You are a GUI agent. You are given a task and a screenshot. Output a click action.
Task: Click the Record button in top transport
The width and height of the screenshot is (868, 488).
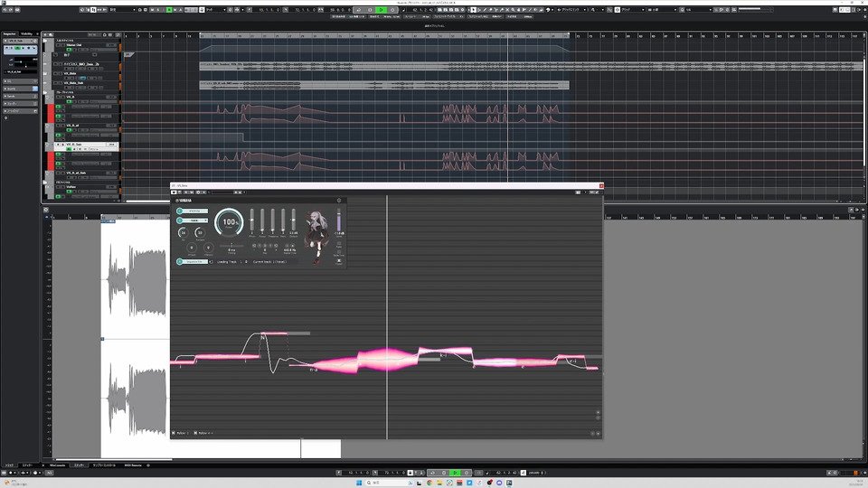[x=392, y=9]
